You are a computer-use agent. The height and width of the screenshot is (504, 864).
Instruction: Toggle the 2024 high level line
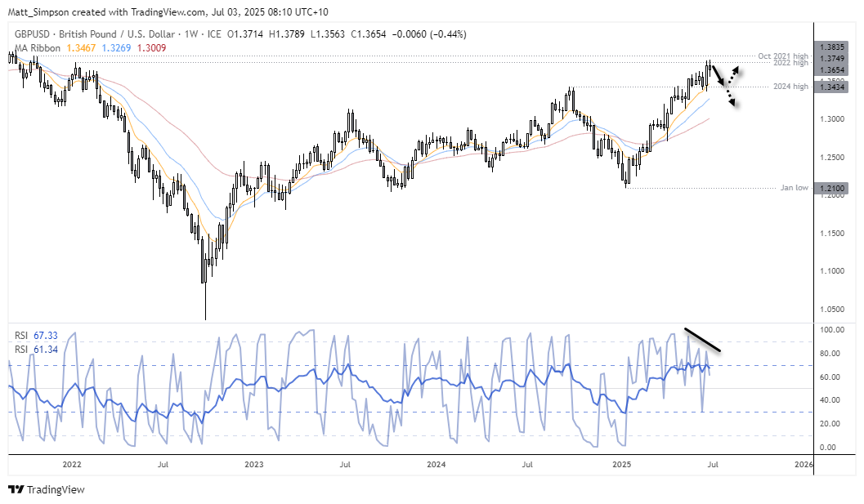pyautogui.click(x=790, y=86)
